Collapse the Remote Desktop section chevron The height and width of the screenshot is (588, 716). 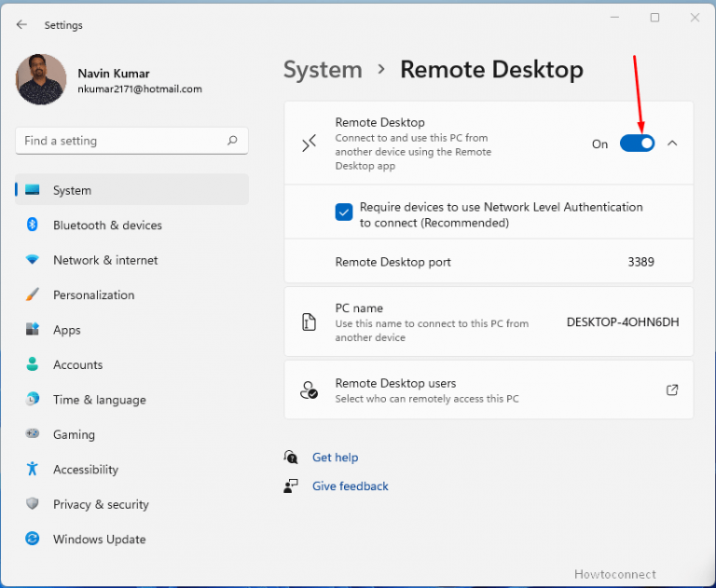(672, 144)
